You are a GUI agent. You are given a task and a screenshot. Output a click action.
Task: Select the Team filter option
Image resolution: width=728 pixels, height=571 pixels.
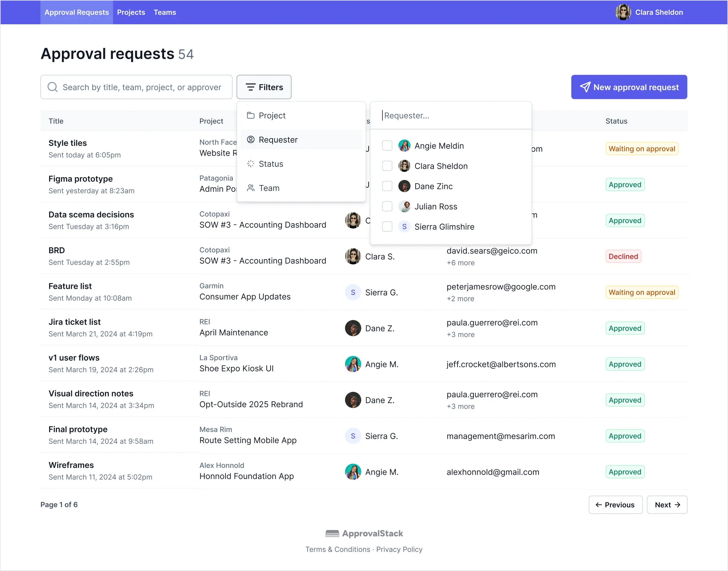[x=269, y=188]
